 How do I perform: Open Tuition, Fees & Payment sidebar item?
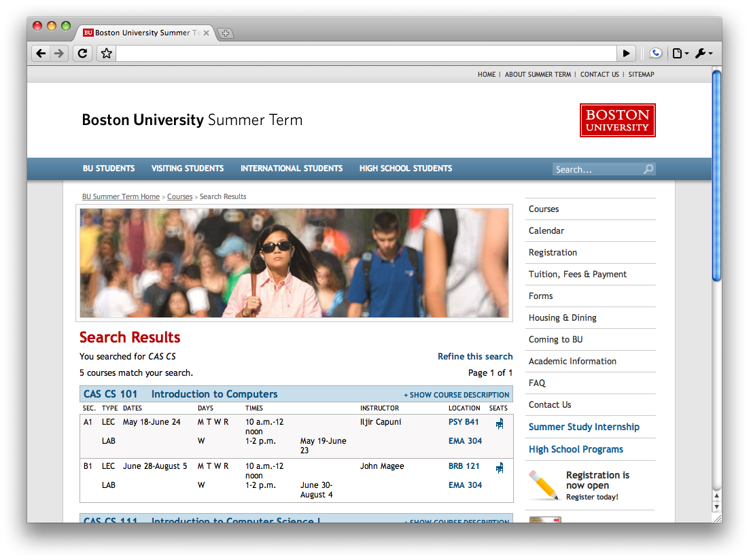pyautogui.click(x=578, y=275)
